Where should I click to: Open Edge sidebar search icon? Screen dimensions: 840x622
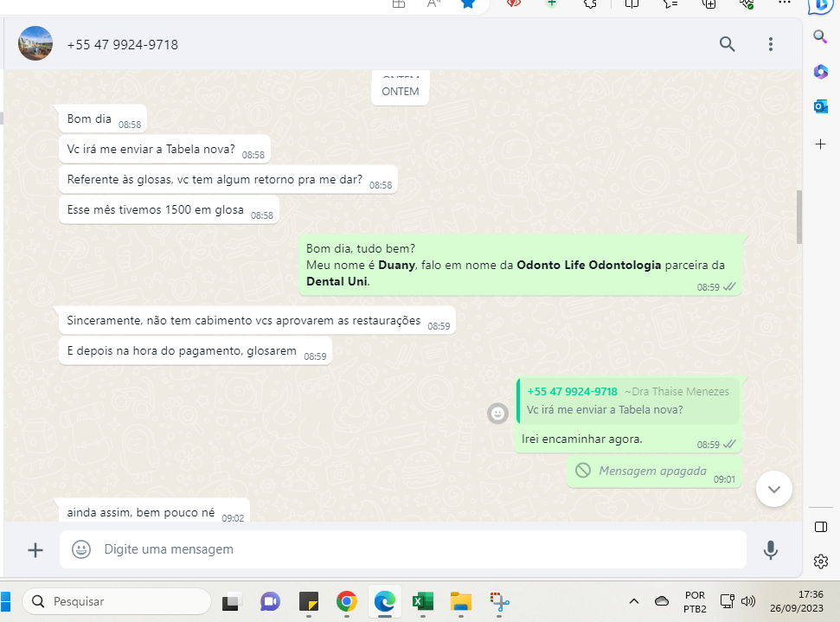820,37
